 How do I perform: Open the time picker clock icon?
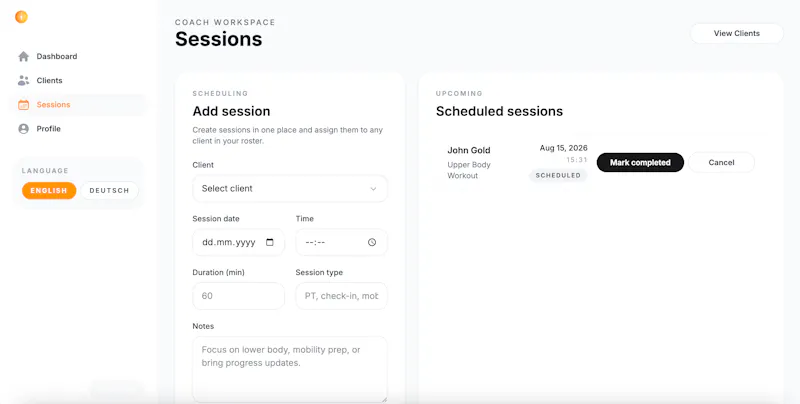click(x=372, y=242)
